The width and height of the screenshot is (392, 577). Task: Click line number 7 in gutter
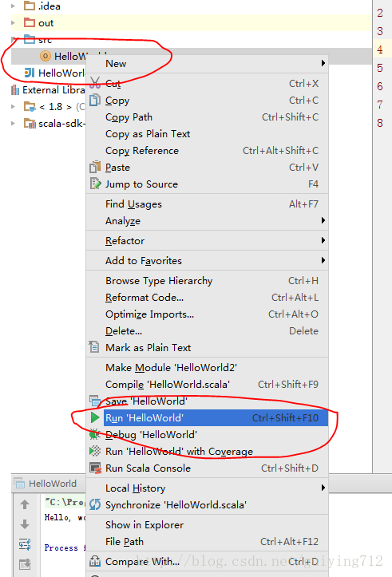(x=380, y=105)
